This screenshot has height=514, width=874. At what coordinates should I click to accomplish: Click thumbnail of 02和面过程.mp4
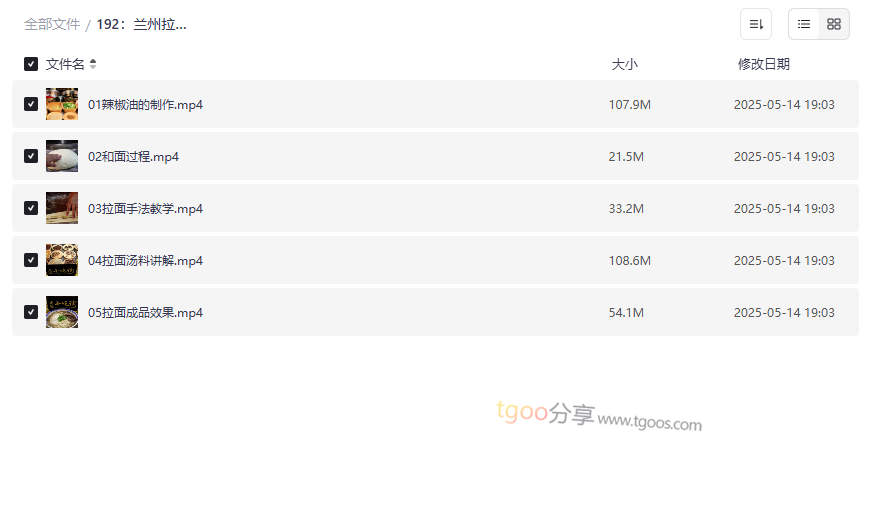(62, 156)
